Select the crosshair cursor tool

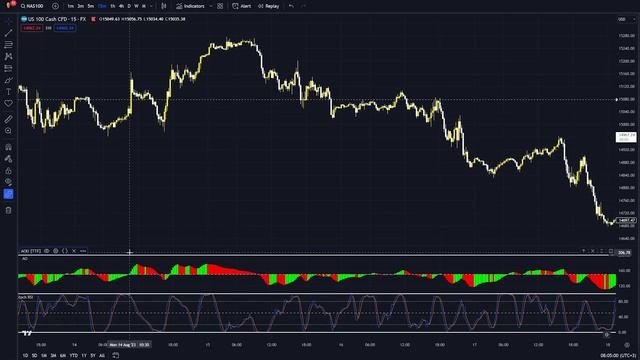point(8,21)
